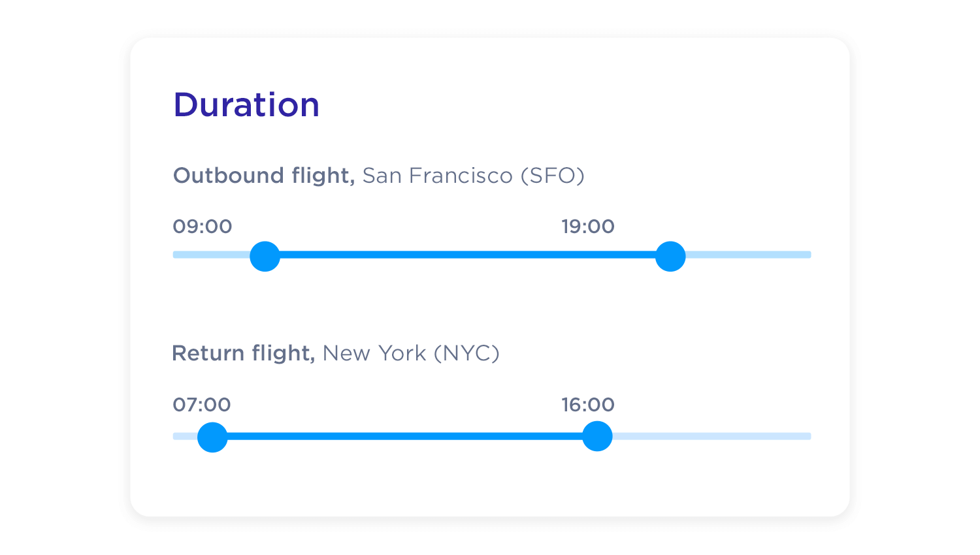The image size is (980, 555).
Task: Click the 09:00 time label
Action: coord(203,227)
